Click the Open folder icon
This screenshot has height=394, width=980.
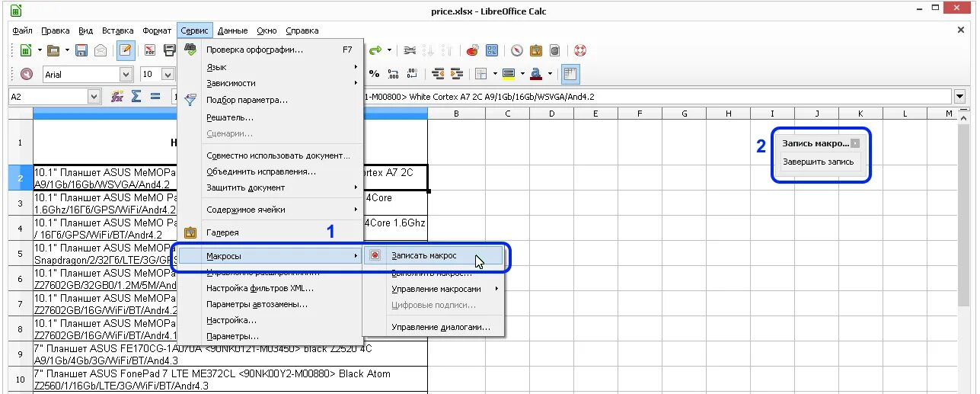tap(53, 51)
